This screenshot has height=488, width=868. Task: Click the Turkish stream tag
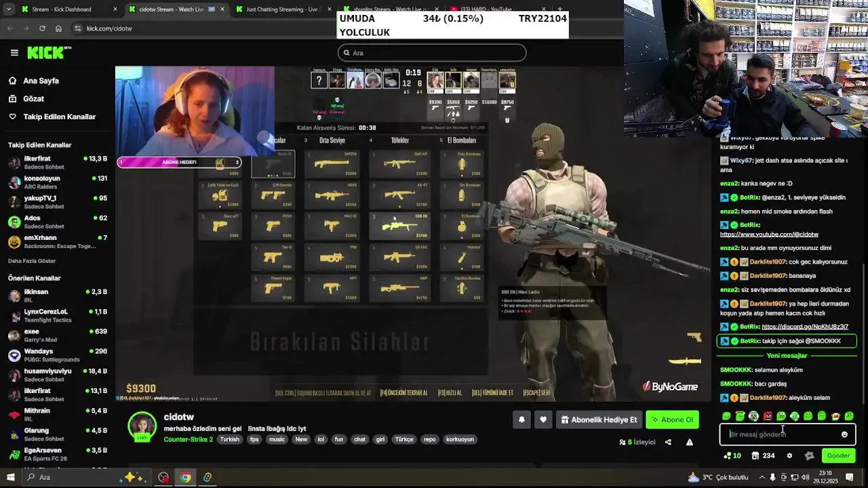[229, 439]
